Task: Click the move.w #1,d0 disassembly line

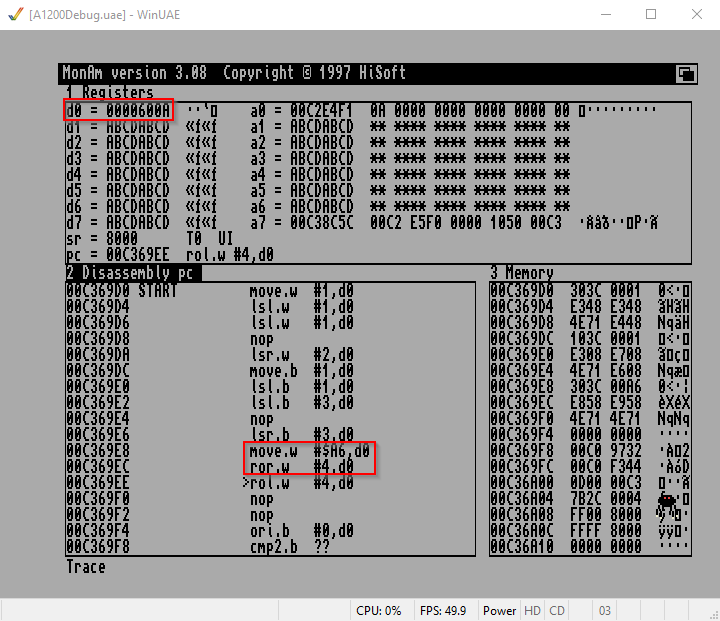Action: (301, 291)
